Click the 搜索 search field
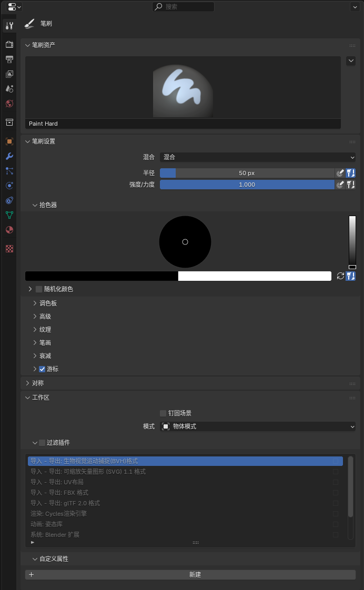This screenshot has width=364, height=590. (x=183, y=7)
